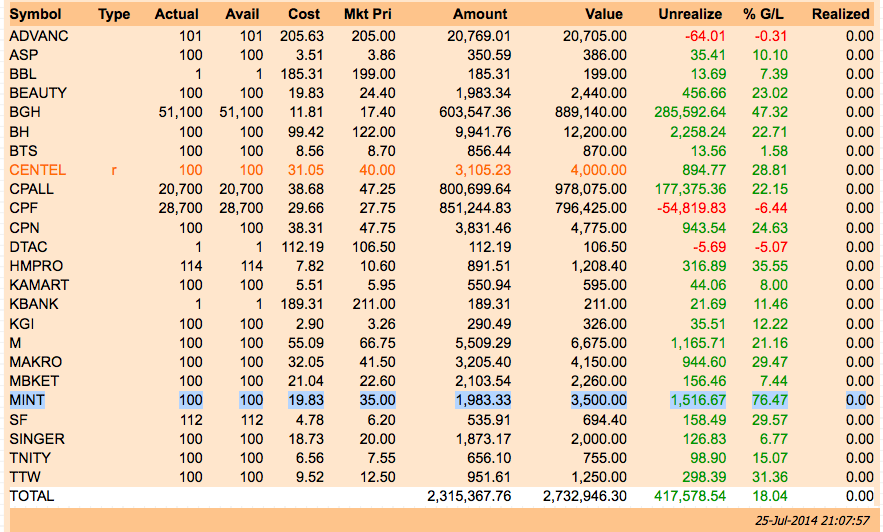This screenshot has height=532, width=883.
Task: Click the MBKET symbol
Action: (x=34, y=382)
